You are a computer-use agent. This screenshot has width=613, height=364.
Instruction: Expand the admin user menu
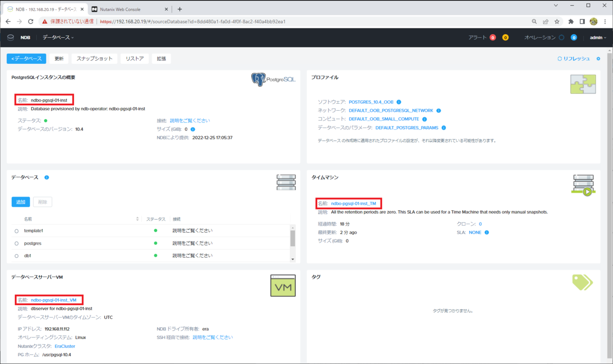pos(598,37)
